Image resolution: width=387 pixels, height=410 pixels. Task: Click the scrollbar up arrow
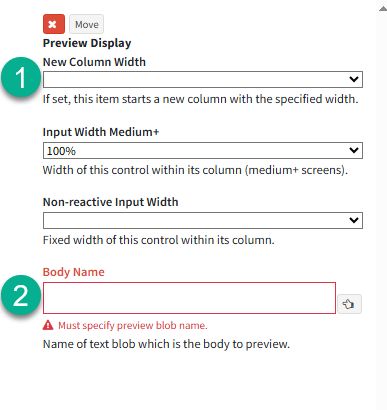point(383,9)
